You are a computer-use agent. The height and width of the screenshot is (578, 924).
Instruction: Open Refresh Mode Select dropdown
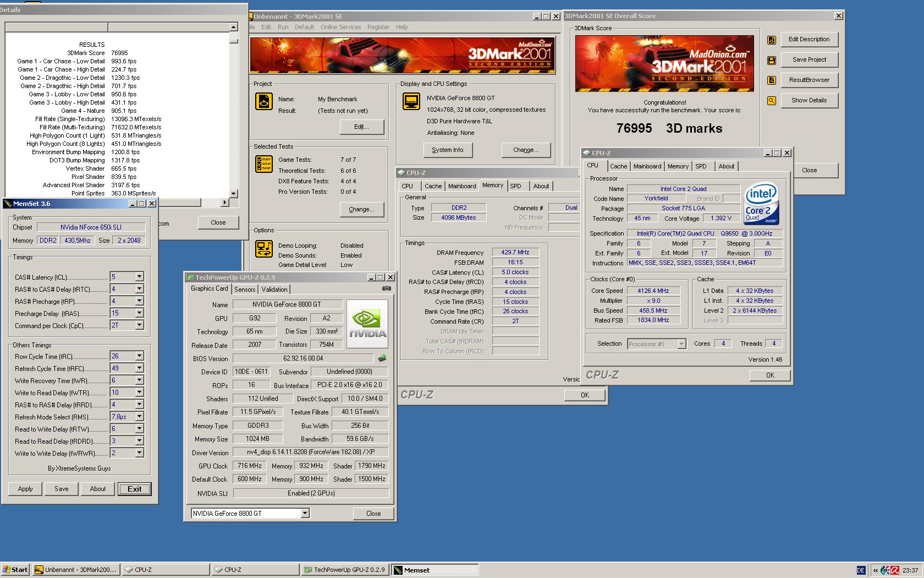[x=139, y=417]
